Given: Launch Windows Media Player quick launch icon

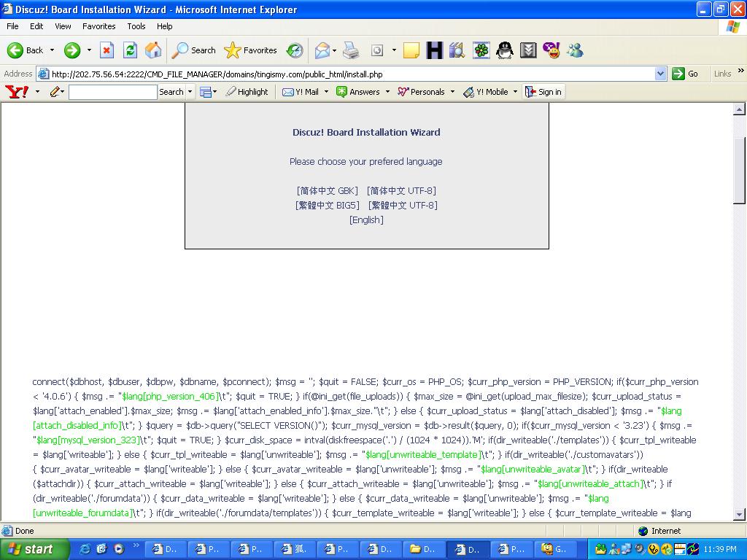Looking at the screenshot, I should point(118,549).
